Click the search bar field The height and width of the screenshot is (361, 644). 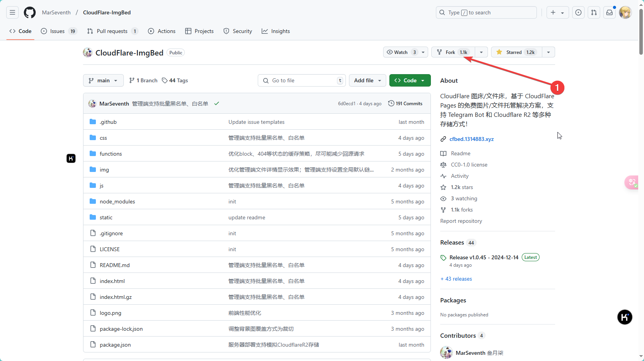(x=486, y=12)
